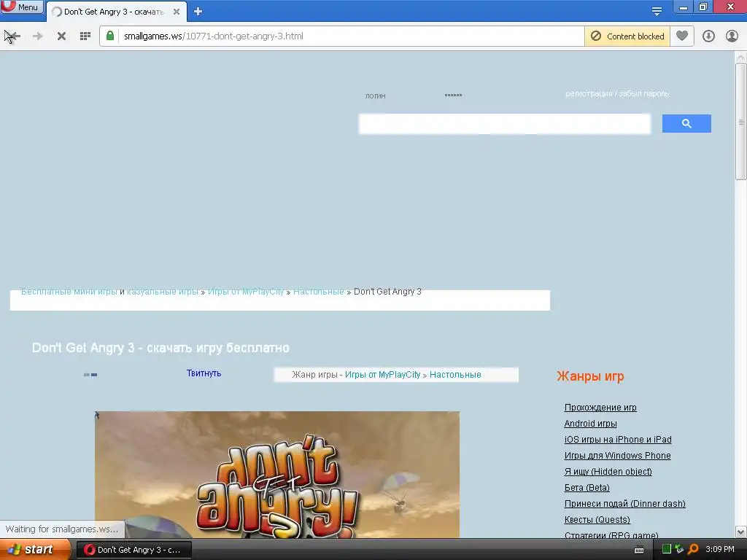747x560 pixels.
Task: Open the user account icon
Action: pos(732,36)
